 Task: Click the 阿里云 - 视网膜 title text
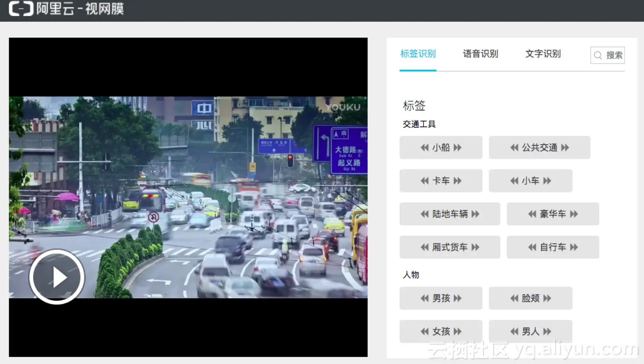tap(80, 8)
